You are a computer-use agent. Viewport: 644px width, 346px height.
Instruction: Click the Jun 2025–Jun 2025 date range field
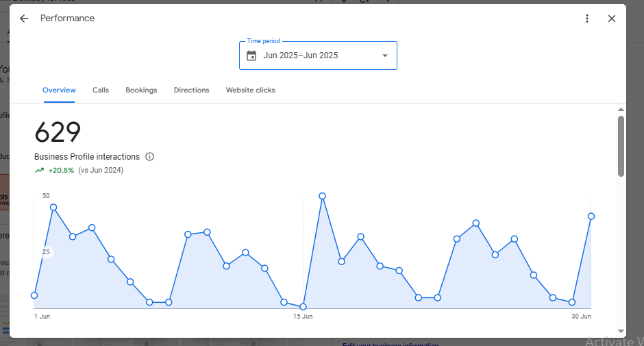301,55
